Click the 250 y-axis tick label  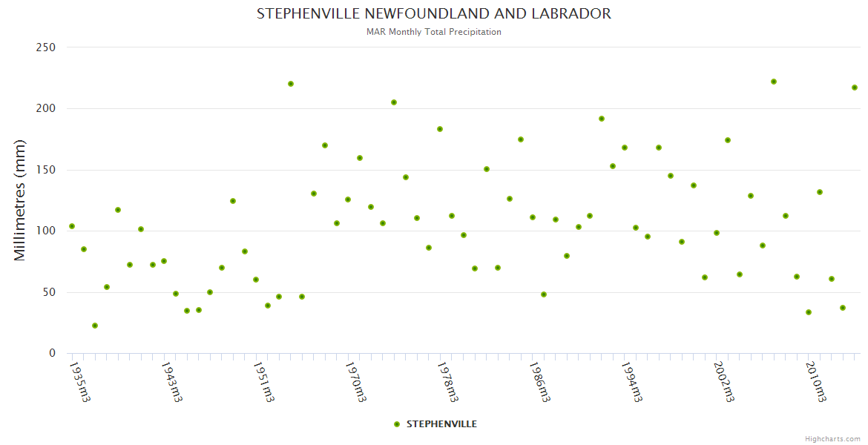click(x=46, y=47)
